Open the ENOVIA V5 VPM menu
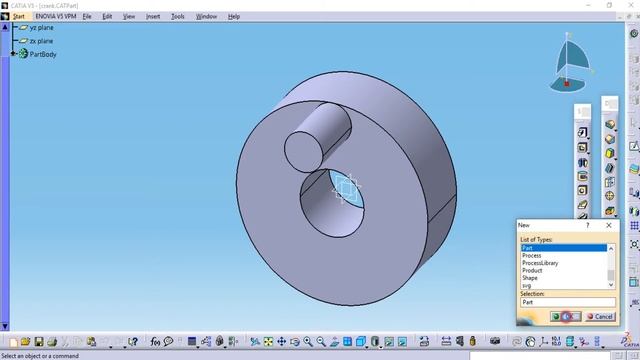This screenshot has height=360, width=640. click(x=56, y=16)
